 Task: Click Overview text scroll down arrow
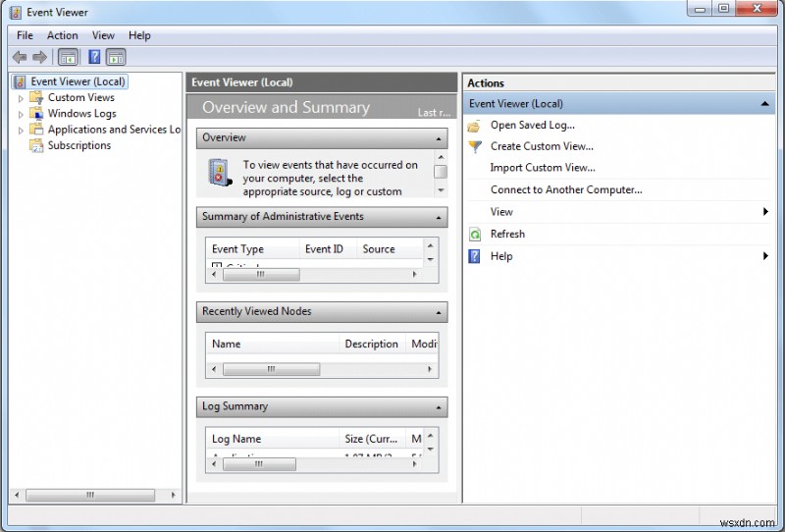coord(441,189)
